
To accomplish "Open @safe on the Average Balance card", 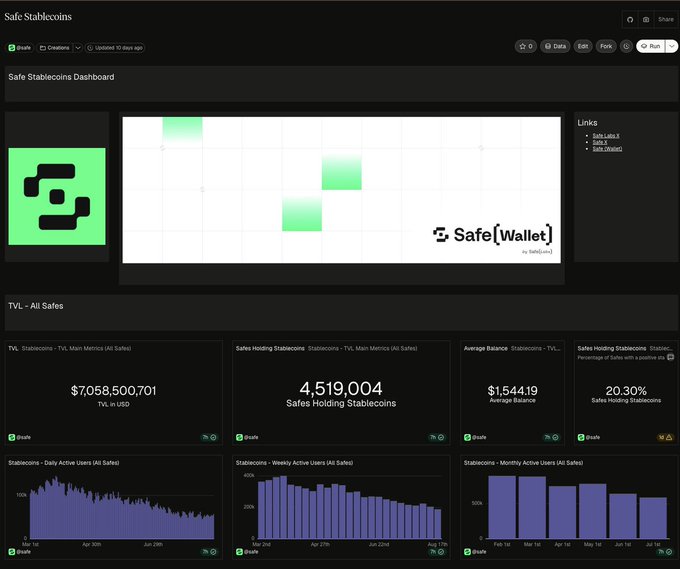I will (475, 437).
